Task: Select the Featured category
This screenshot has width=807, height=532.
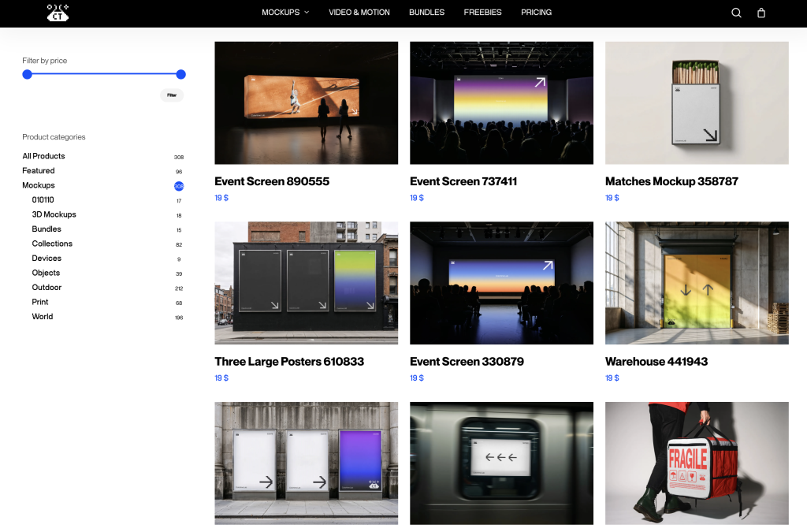Action: [x=39, y=171]
